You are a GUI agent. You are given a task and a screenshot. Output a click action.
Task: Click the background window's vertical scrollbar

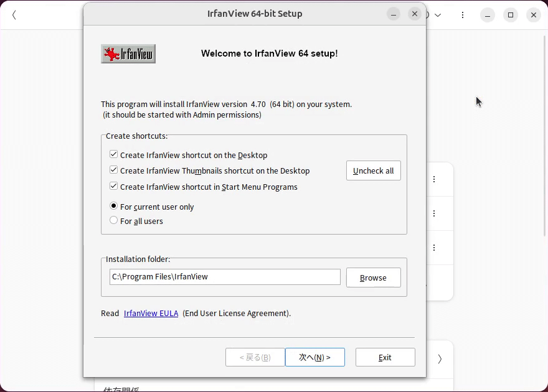(x=544, y=136)
